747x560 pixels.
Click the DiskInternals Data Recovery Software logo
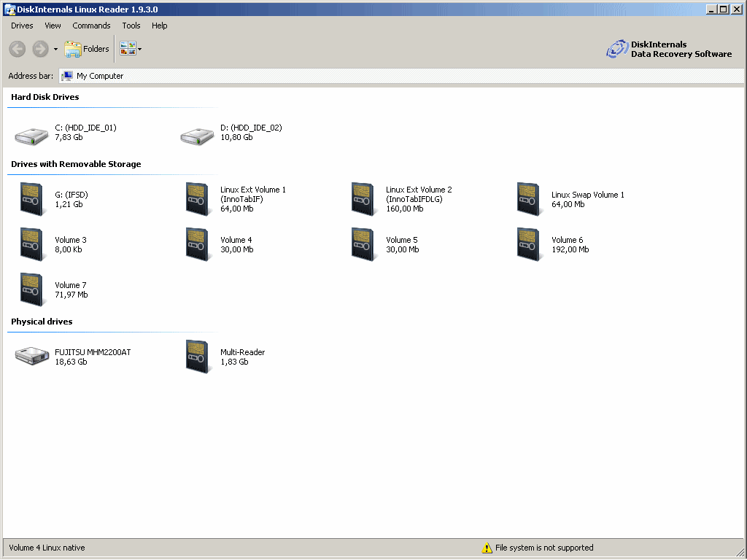coord(669,49)
